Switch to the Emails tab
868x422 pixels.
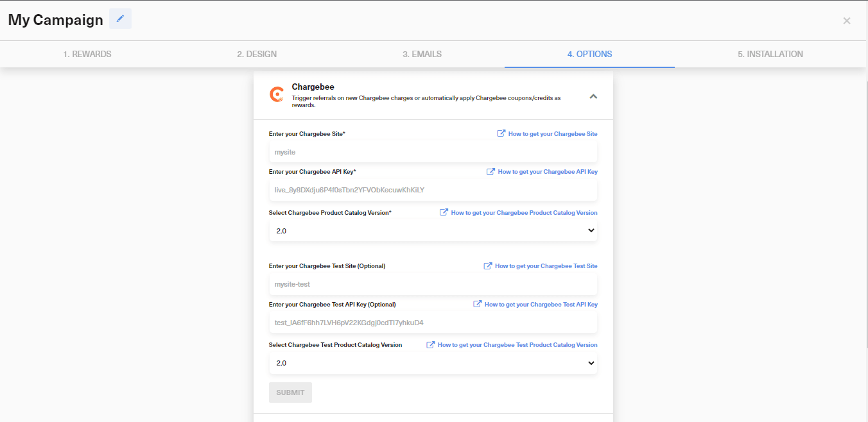422,54
